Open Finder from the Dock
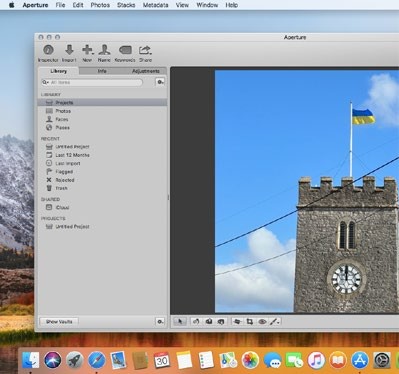 point(30,360)
